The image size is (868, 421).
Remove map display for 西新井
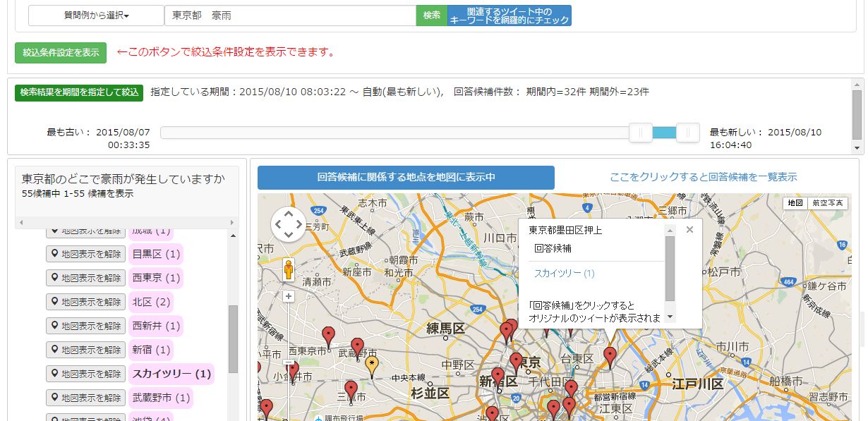tap(86, 326)
